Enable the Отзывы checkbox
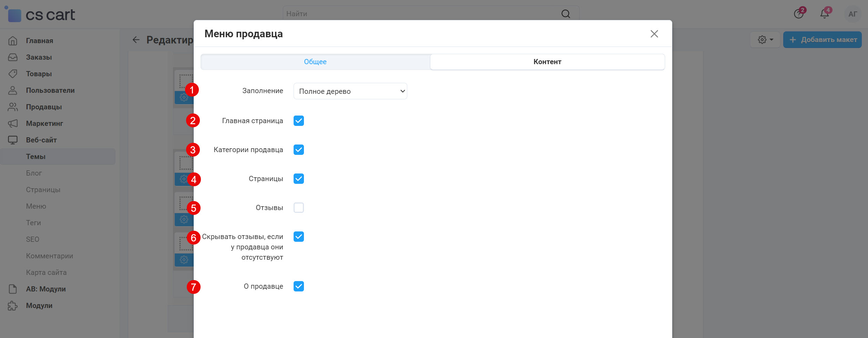Viewport: 868px width, 338px height. coord(298,208)
